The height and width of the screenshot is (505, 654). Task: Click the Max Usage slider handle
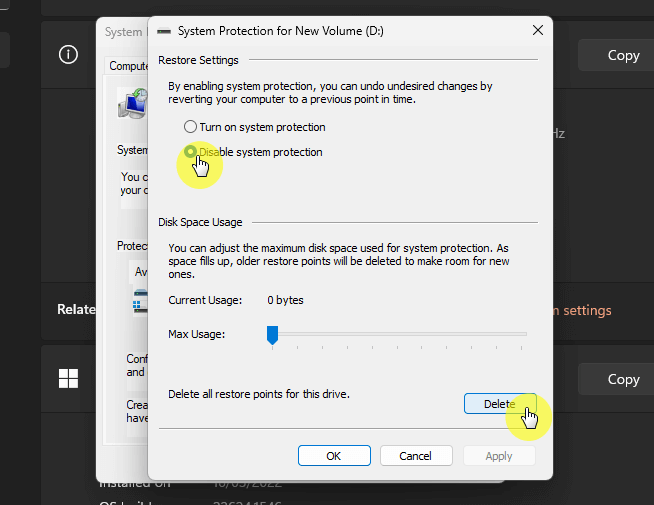[x=272, y=335]
